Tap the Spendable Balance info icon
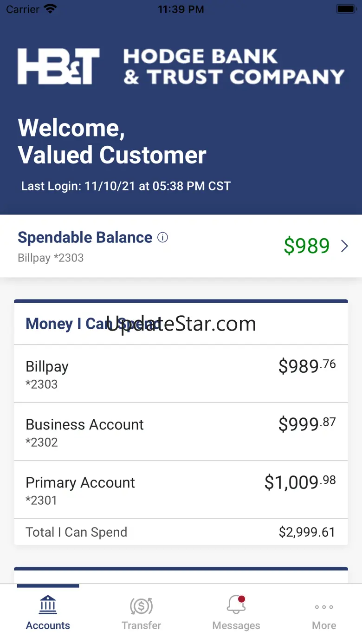Image resolution: width=362 pixels, height=644 pixels. click(x=162, y=238)
